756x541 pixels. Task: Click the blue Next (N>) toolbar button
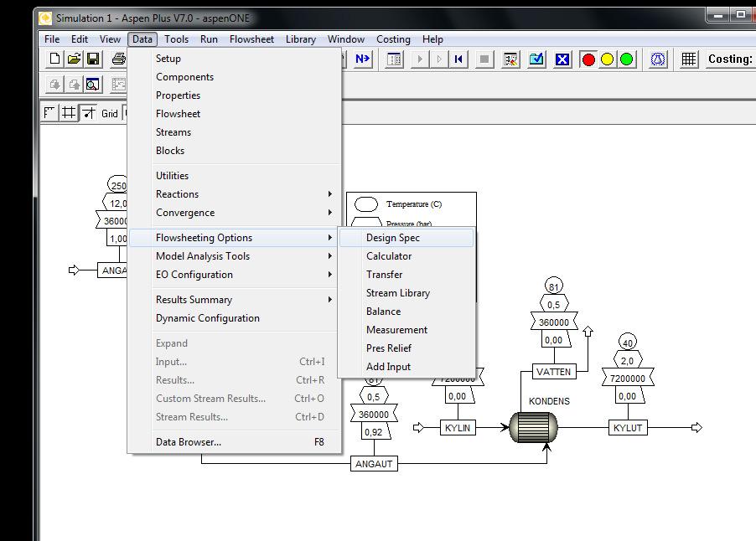click(x=362, y=59)
